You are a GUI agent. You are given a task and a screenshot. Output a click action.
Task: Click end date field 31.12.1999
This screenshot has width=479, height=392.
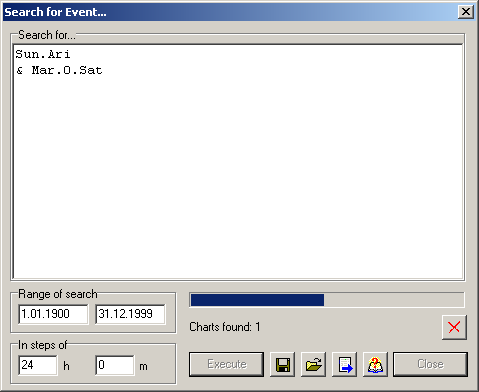point(130,314)
